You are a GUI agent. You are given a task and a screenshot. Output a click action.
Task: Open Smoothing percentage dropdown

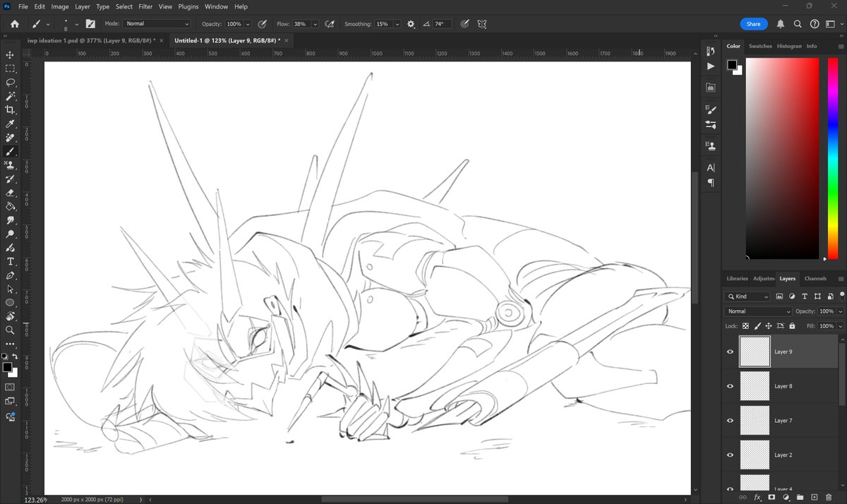pos(397,24)
